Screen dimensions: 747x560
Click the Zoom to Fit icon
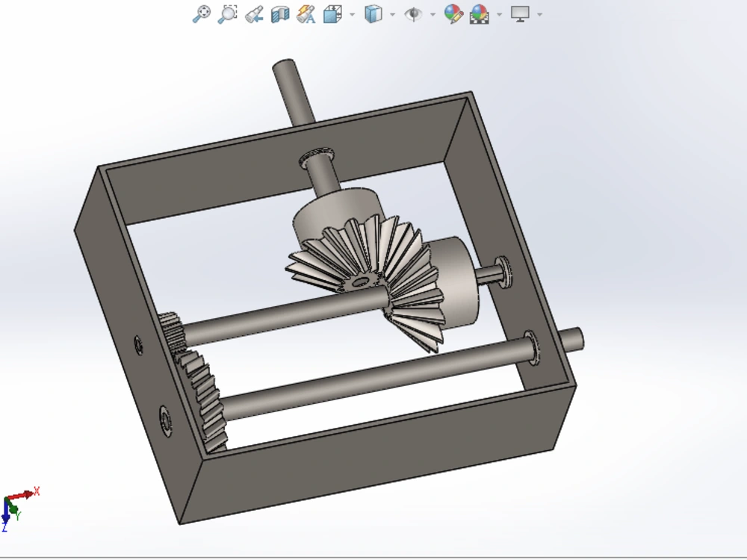[202, 13]
